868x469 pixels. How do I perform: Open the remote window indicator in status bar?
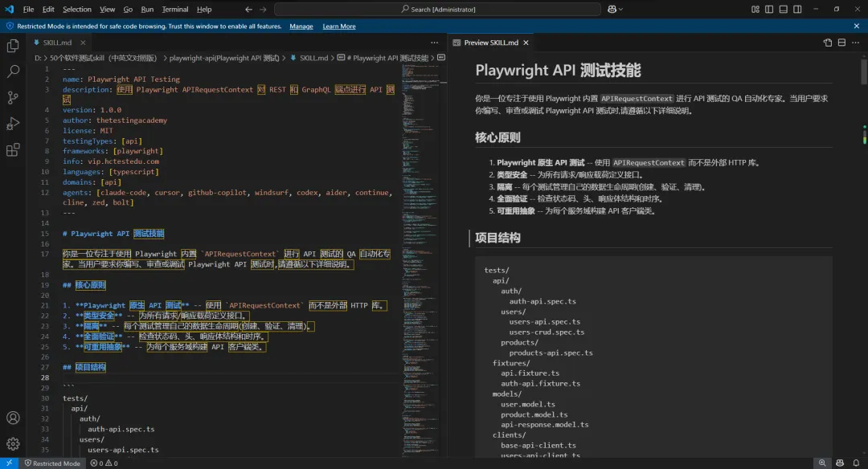pyautogui.click(x=10, y=463)
